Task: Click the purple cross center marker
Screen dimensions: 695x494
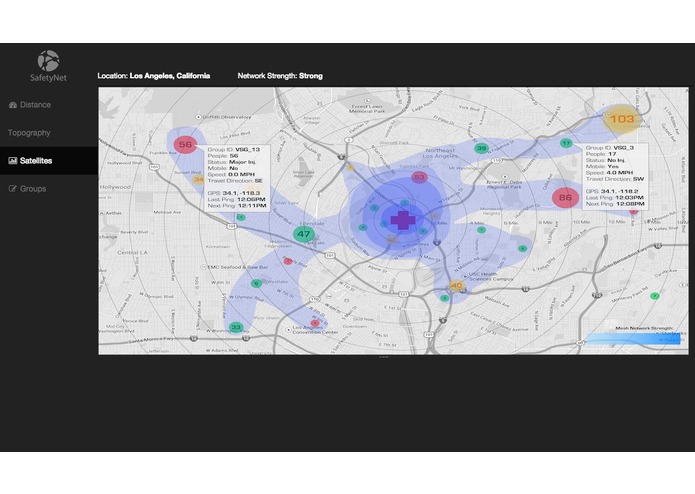Action: point(402,220)
